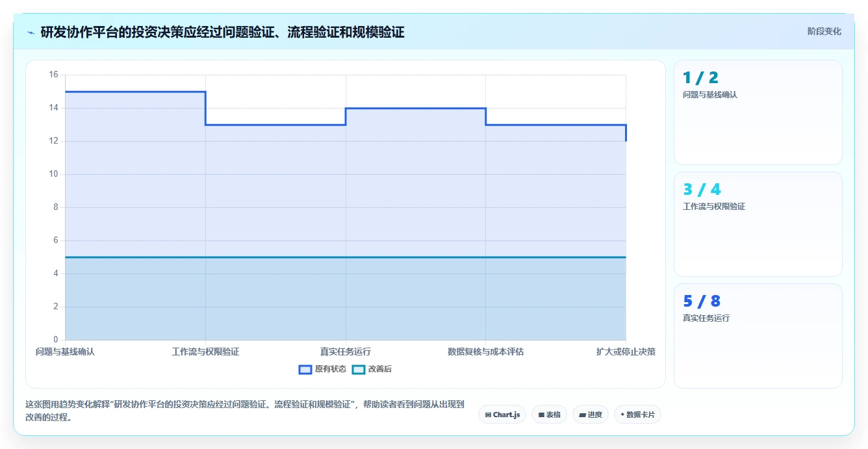Click x-axis label 问题与基线确认
This screenshot has width=868, height=449.
coord(65,352)
